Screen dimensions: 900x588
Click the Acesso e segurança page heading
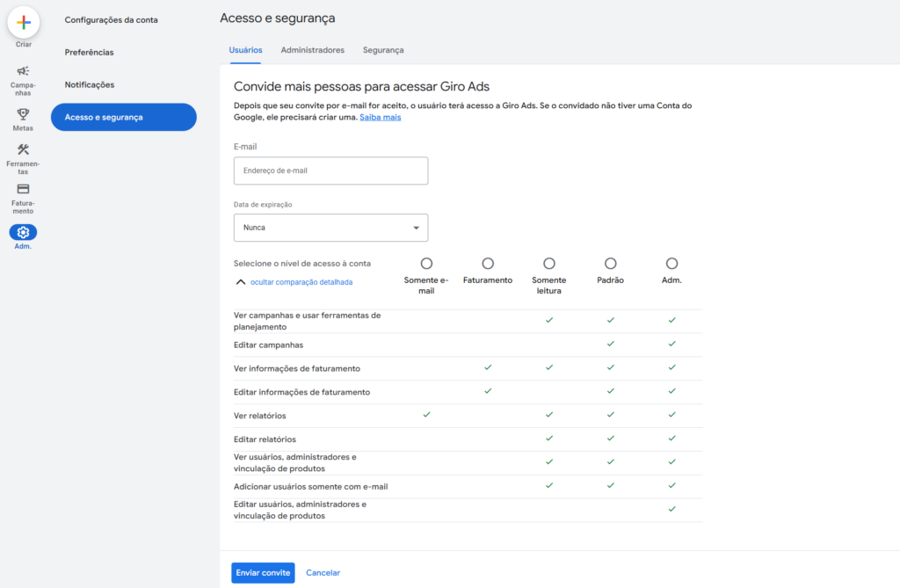point(277,18)
